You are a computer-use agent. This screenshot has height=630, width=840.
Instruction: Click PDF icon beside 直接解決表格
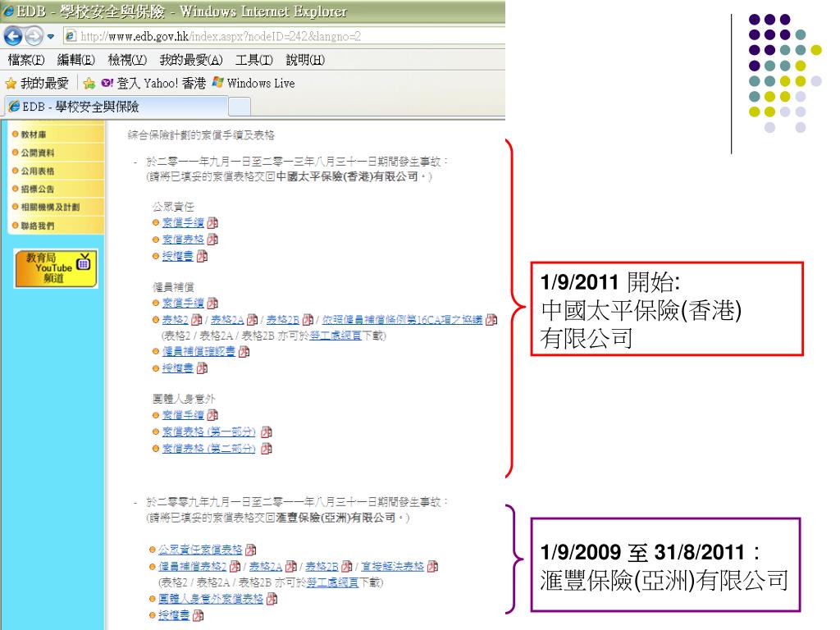coord(433,567)
